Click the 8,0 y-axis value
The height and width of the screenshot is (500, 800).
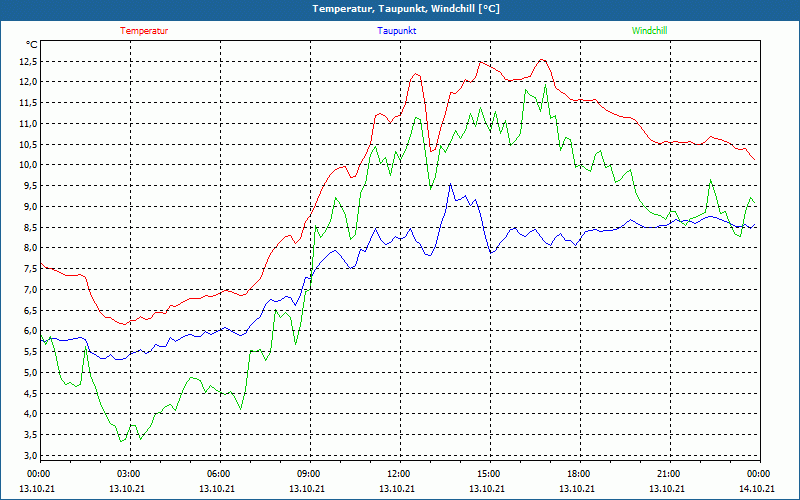tap(31, 248)
